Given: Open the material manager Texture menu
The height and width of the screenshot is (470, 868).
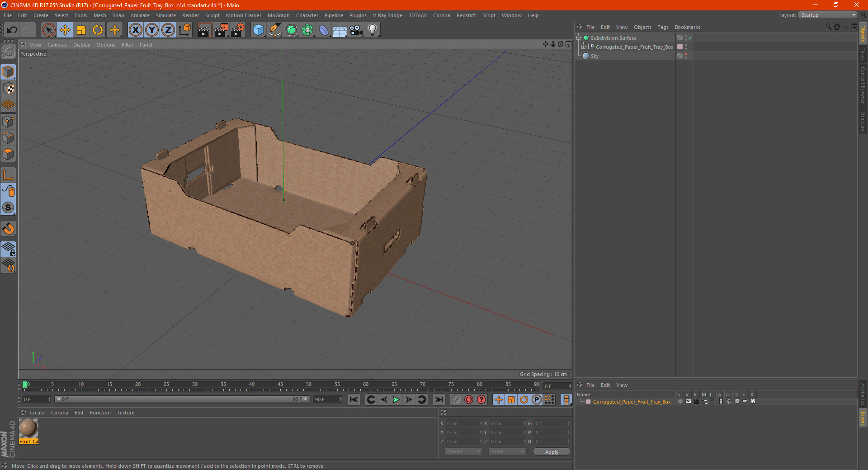Looking at the screenshot, I should coord(125,413).
